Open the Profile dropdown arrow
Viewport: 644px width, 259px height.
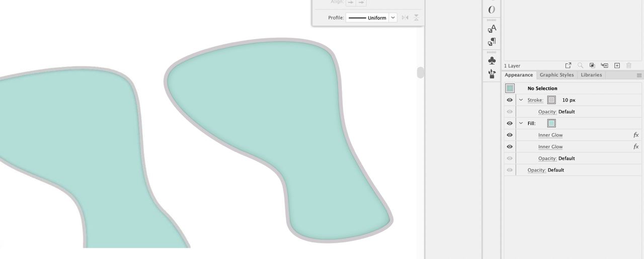click(393, 18)
